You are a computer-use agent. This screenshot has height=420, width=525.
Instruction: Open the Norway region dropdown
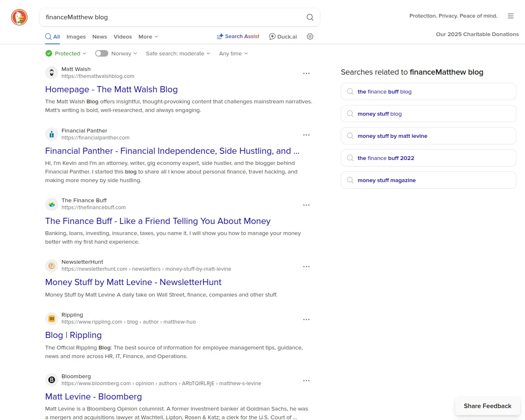124,53
